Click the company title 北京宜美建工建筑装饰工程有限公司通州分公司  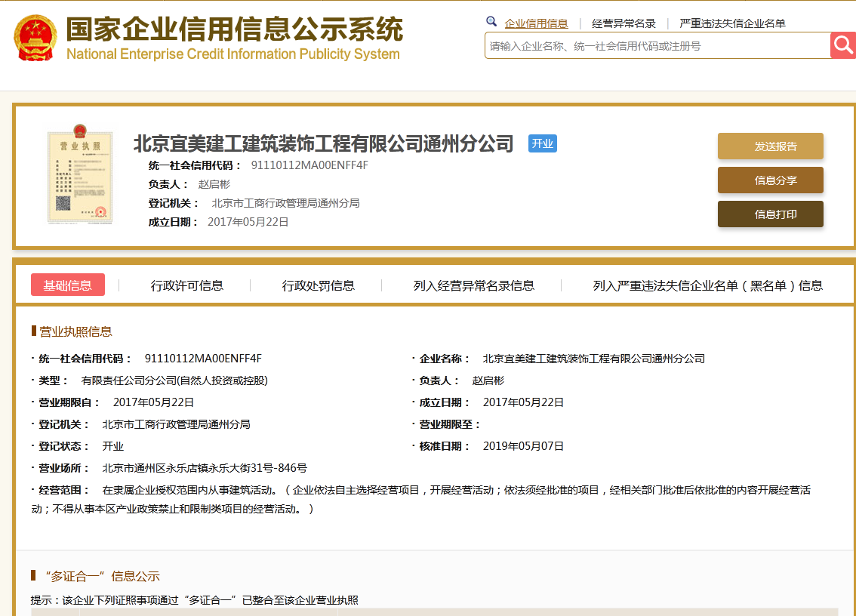pos(323,143)
